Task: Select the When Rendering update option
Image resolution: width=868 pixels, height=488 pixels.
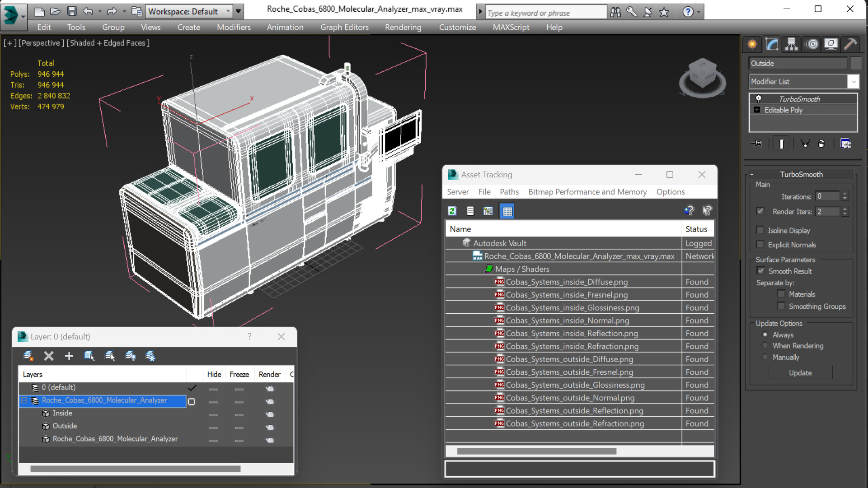Action: [x=765, y=345]
